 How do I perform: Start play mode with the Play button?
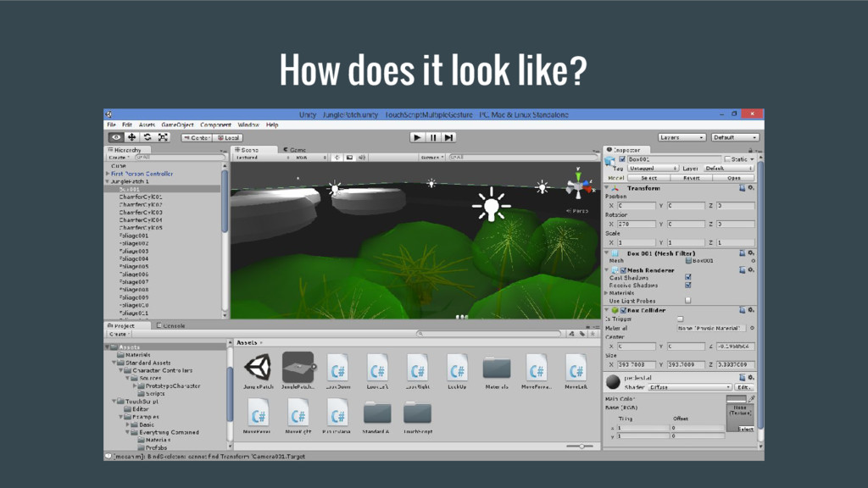click(417, 137)
